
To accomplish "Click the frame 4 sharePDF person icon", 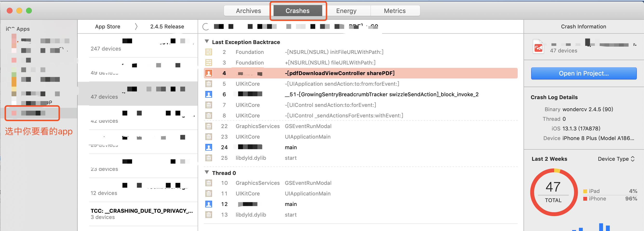I will click(209, 73).
